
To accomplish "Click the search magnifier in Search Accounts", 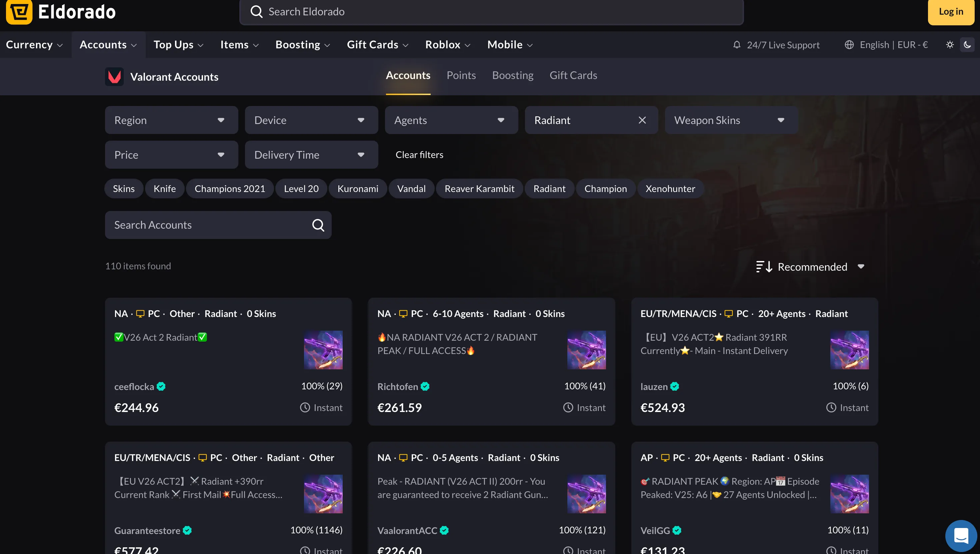I will pos(318,225).
